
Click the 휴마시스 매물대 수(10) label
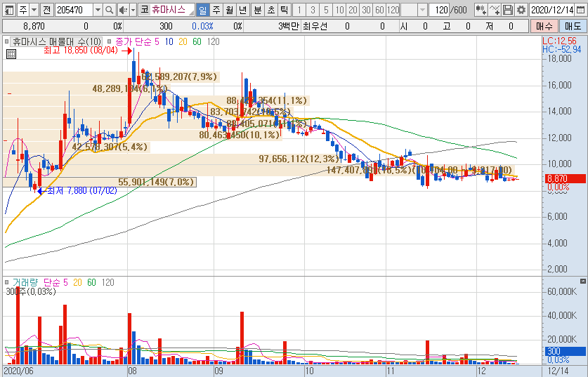pos(56,41)
